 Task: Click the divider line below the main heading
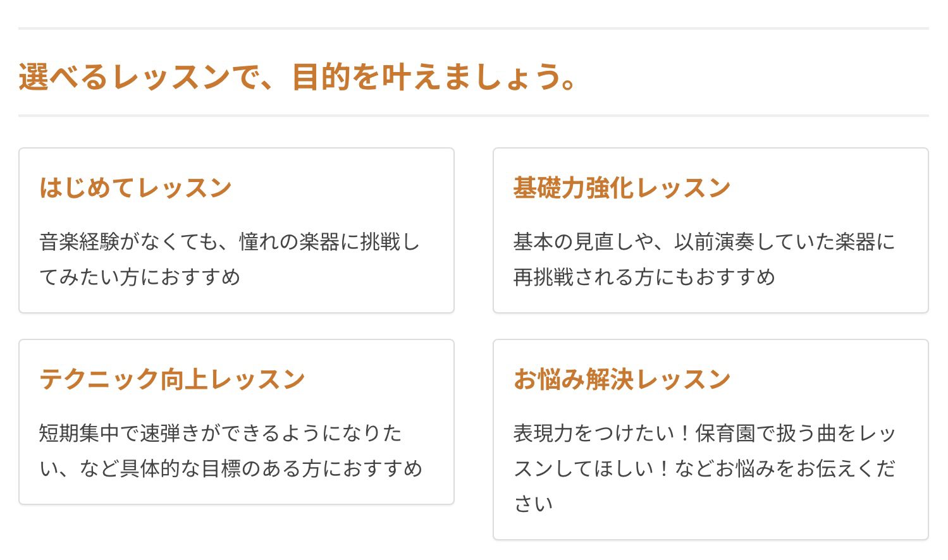pos(473,116)
